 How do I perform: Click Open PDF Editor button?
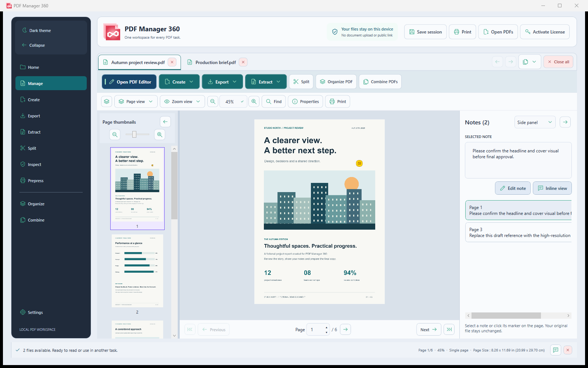click(129, 82)
